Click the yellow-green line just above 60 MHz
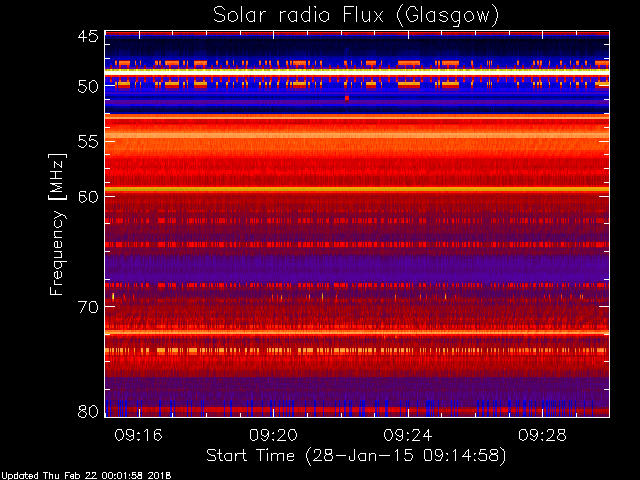Image resolution: width=640 pixels, height=480 pixels. pyautogui.click(x=357, y=189)
